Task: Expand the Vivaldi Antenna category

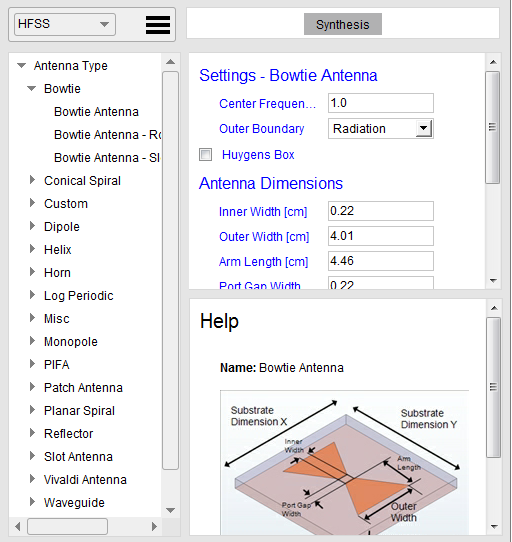Action: pos(32,479)
